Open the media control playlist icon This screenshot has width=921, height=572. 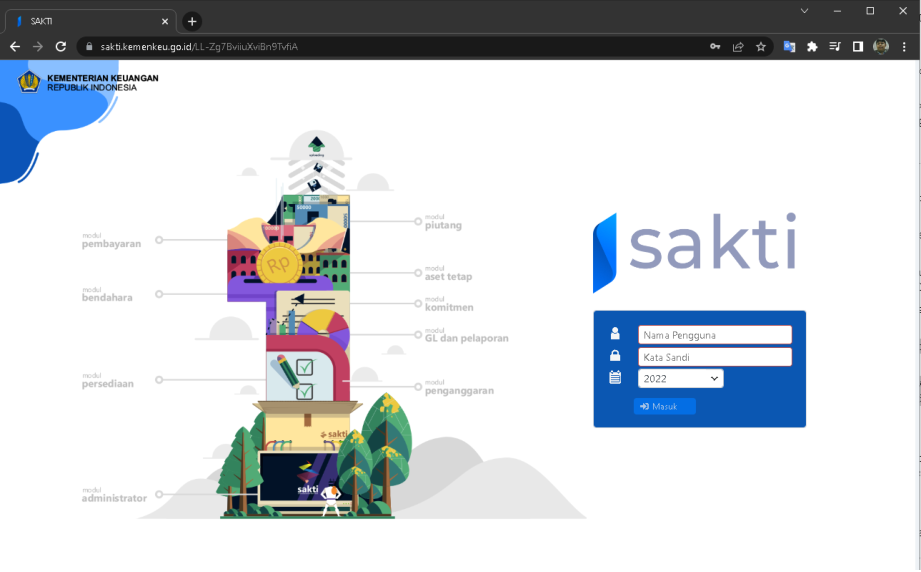click(835, 47)
